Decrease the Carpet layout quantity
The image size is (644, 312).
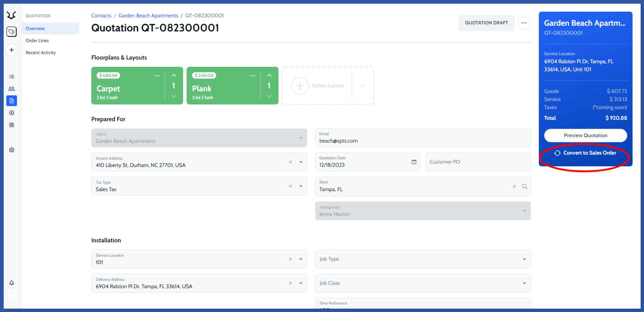pos(174,96)
